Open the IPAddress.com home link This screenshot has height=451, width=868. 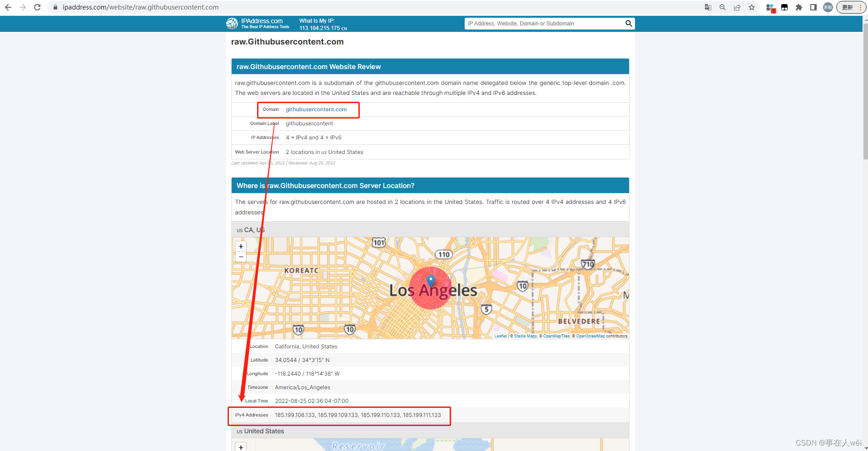(x=265, y=24)
